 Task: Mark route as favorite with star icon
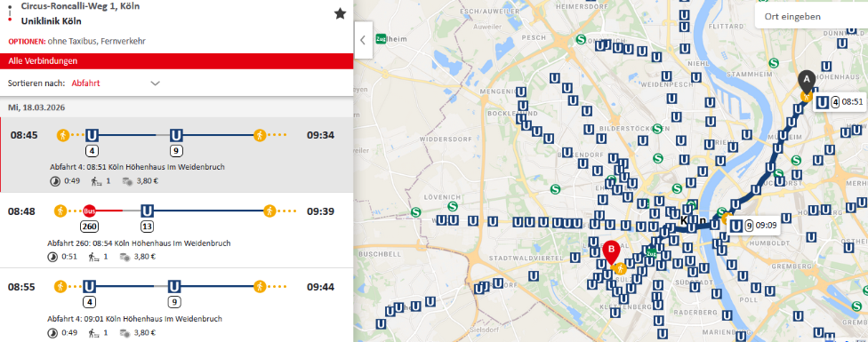(x=340, y=14)
